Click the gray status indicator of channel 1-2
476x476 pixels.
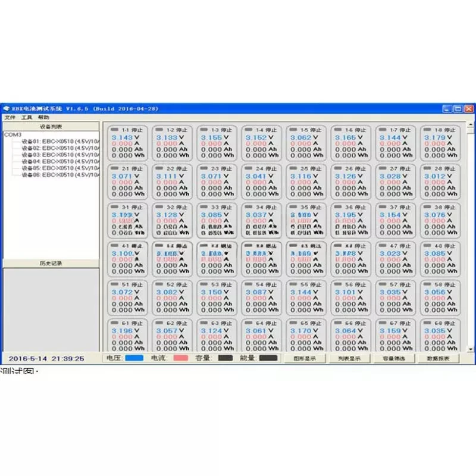click(x=159, y=130)
